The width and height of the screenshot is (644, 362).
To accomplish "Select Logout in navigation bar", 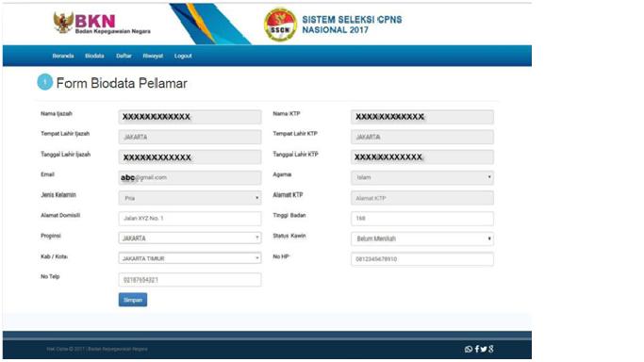I will 183,56.
